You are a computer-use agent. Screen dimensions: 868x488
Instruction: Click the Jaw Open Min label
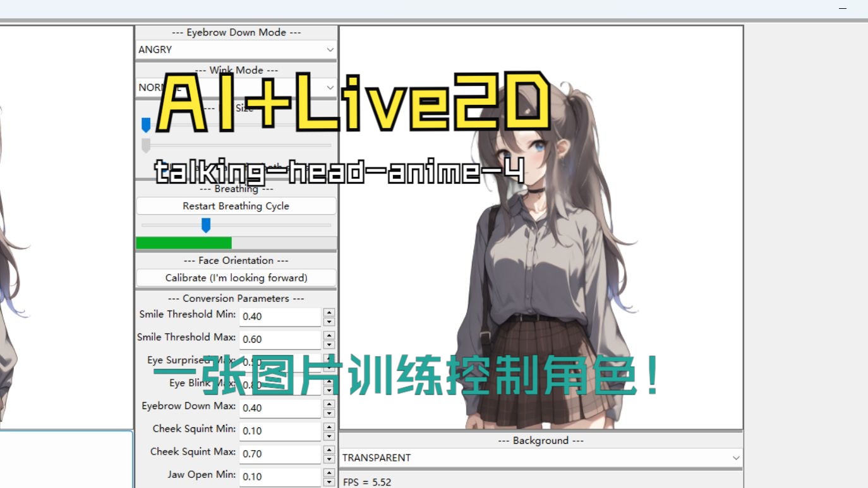[202, 475]
